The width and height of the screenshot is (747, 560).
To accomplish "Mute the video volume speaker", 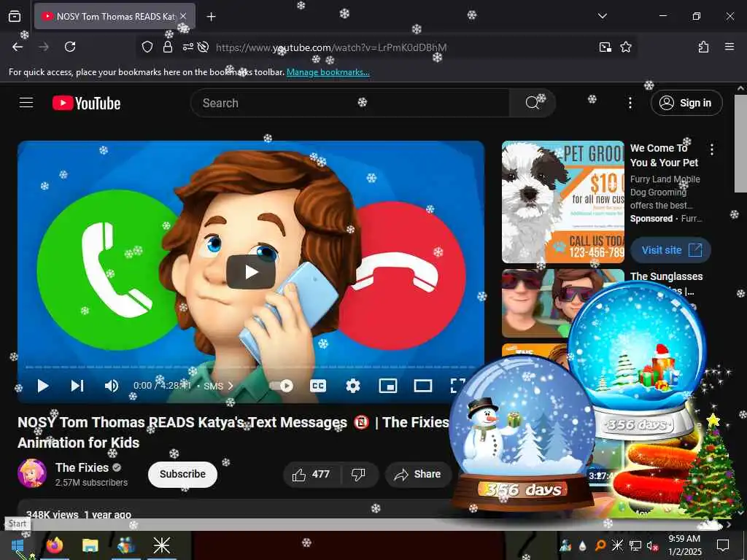I will (111, 385).
